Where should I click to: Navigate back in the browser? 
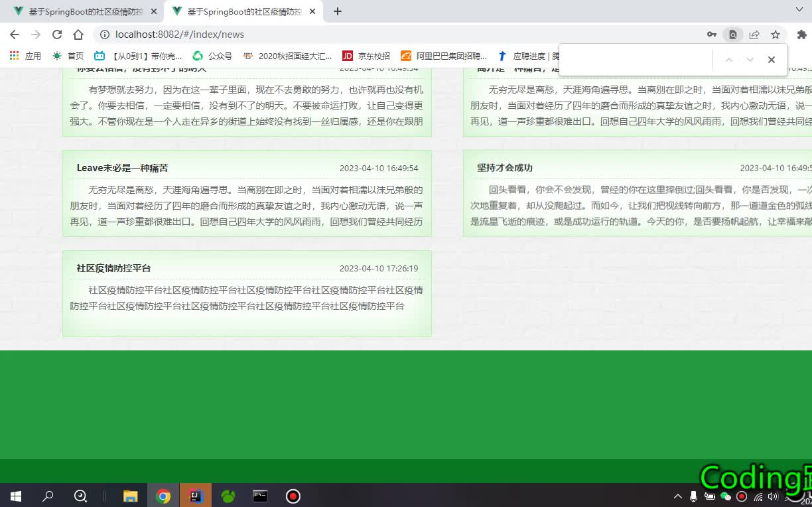point(14,35)
